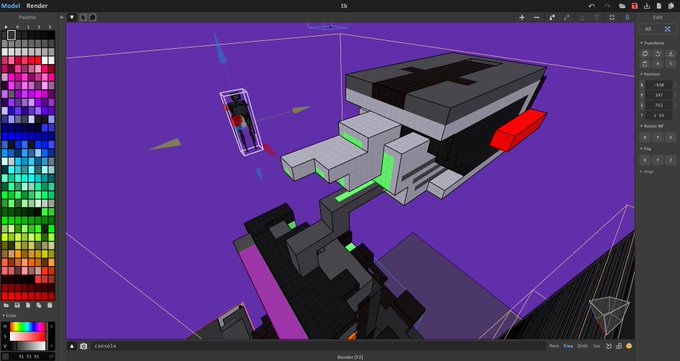Switch camera to Pers mode
Viewport: 680px width, 361px height.
[x=554, y=346]
